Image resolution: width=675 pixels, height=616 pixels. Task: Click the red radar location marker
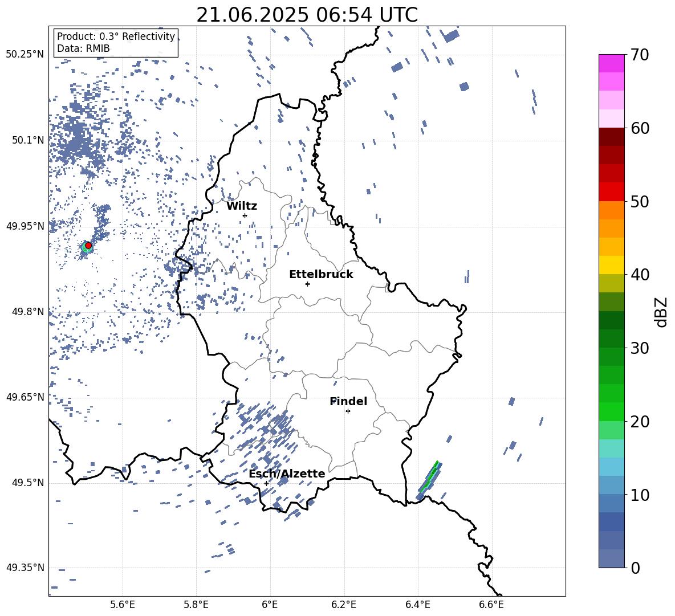click(88, 245)
